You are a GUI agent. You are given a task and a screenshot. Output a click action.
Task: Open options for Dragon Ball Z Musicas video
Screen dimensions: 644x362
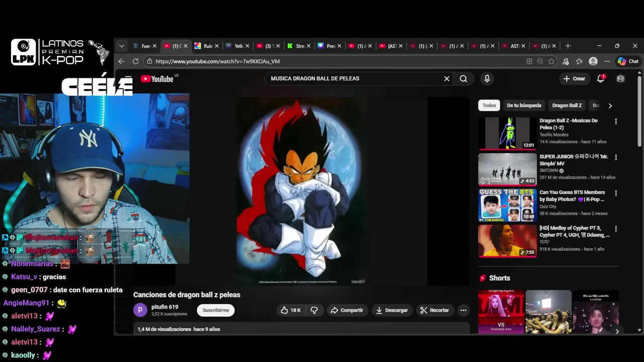pyautogui.click(x=615, y=122)
